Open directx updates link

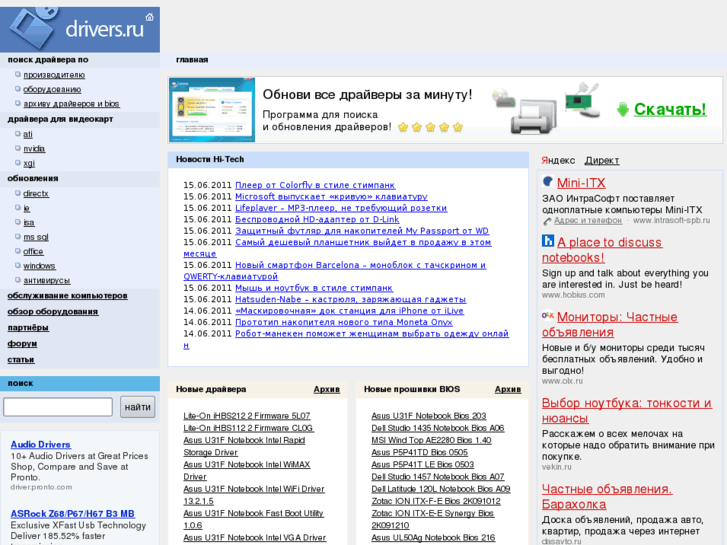(x=36, y=193)
